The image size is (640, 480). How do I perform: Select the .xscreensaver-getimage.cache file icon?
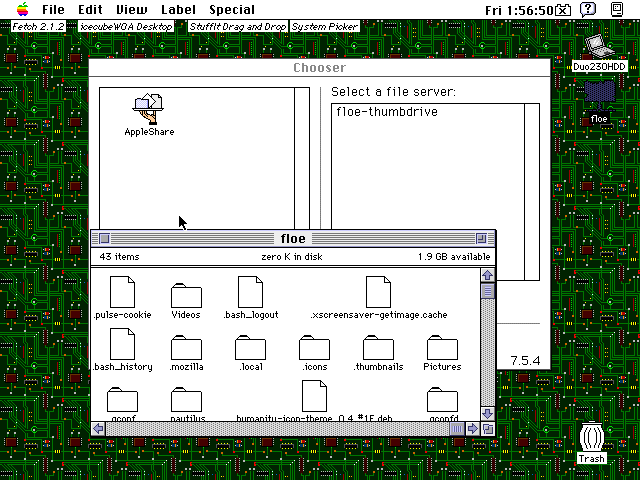[378, 292]
